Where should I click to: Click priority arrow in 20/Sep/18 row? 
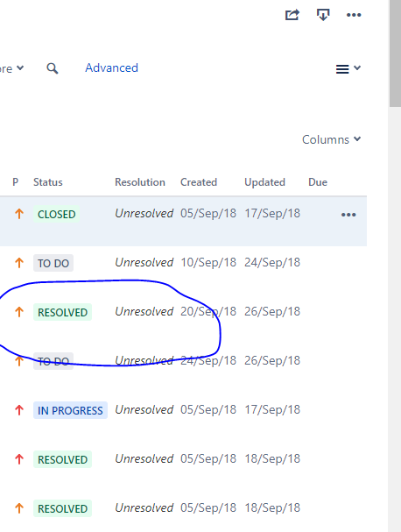click(x=19, y=312)
